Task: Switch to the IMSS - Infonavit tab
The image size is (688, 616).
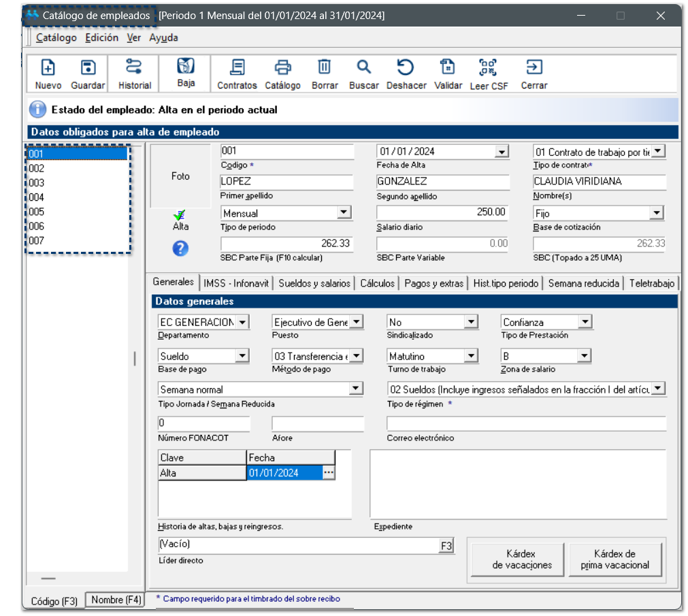Action: [236, 283]
